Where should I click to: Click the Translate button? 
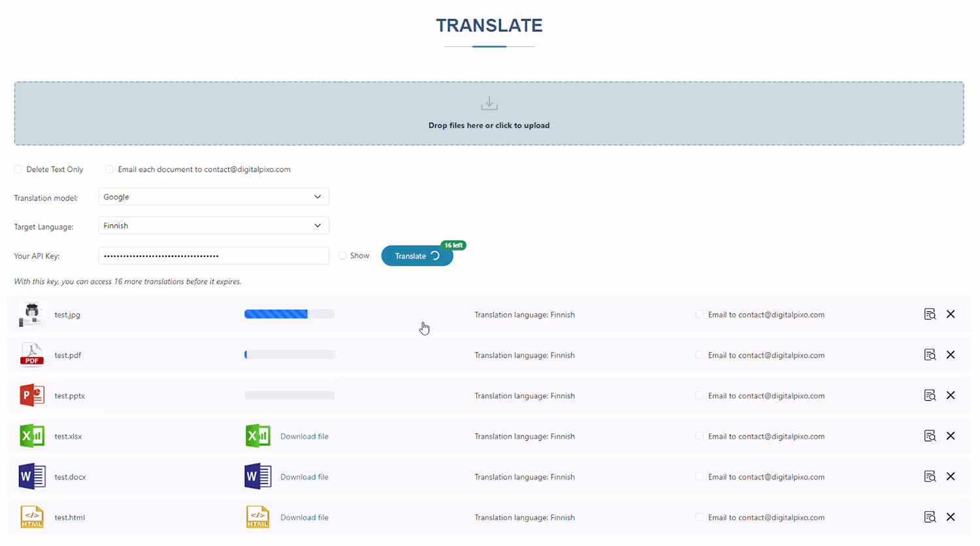pyautogui.click(x=417, y=256)
